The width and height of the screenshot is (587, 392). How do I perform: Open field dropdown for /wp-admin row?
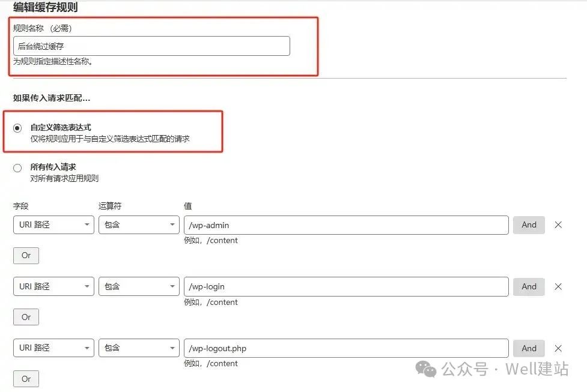pyautogui.click(x=53, y=225)
